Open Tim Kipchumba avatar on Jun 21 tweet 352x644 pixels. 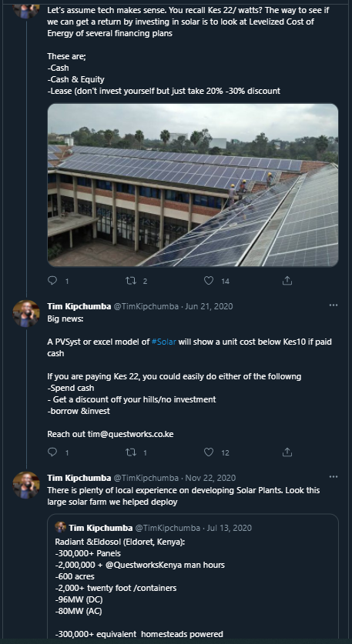pos(26,313)
